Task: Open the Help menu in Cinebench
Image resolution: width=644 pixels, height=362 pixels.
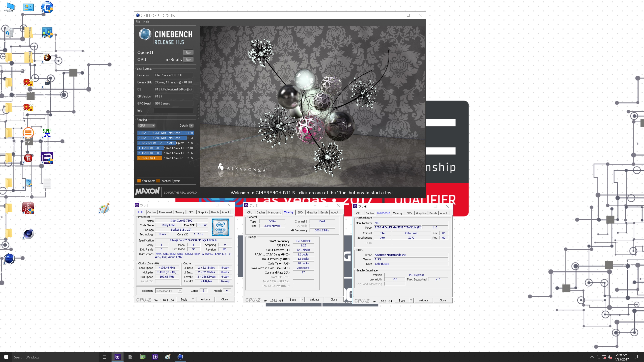Action: coord(146,22)
